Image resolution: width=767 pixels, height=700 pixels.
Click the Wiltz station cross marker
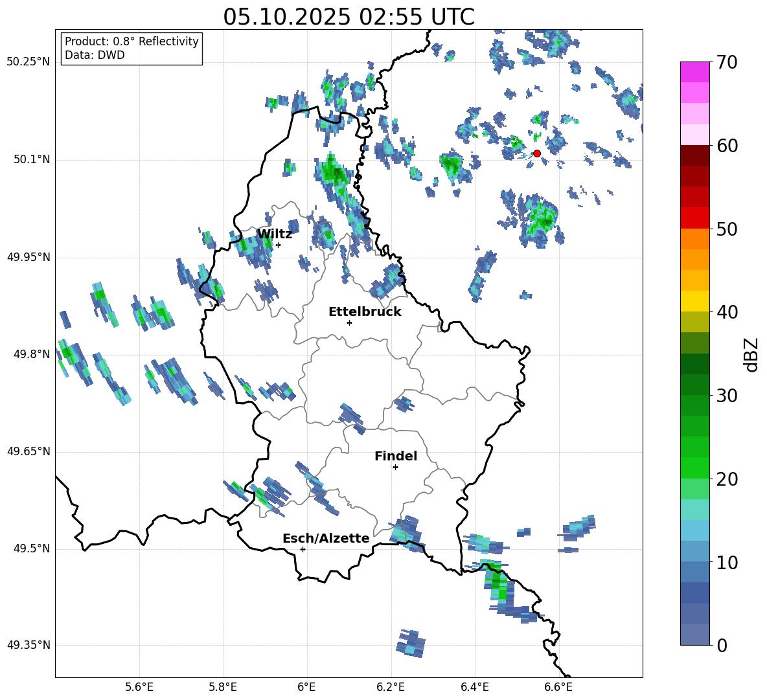click(278, 245)
